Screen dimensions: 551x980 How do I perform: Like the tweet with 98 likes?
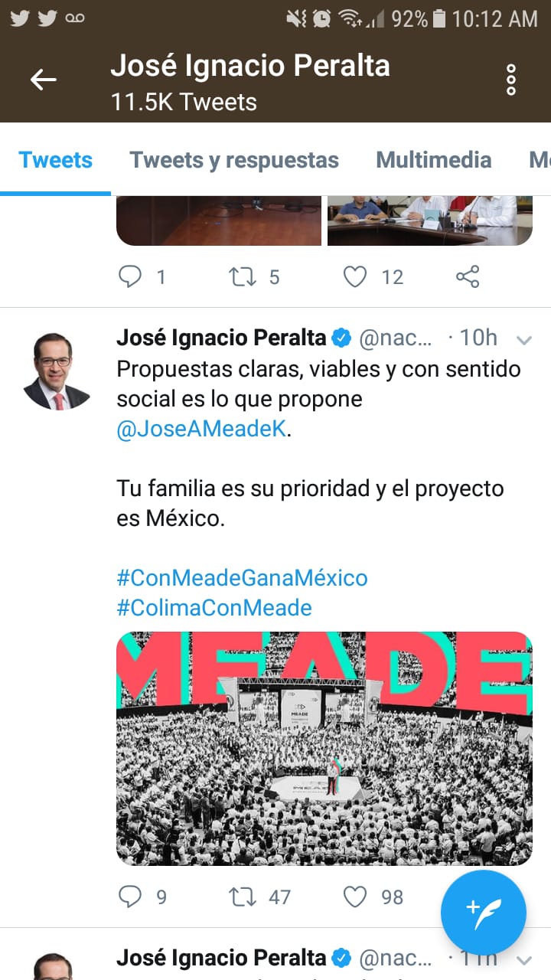354,897
